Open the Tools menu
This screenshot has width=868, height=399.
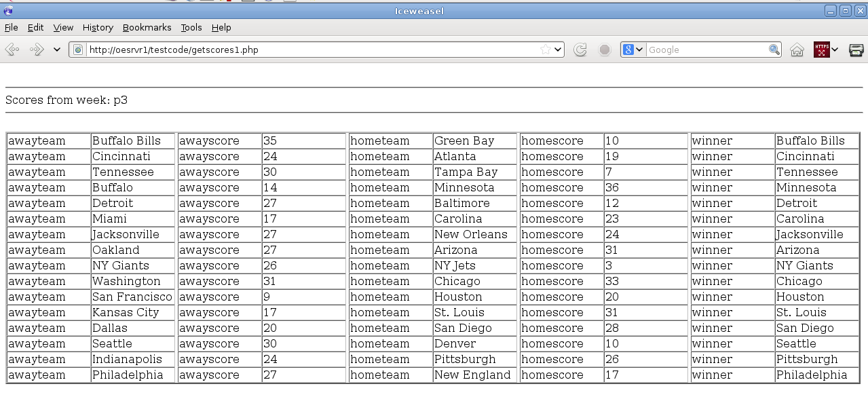coord(191,27)
